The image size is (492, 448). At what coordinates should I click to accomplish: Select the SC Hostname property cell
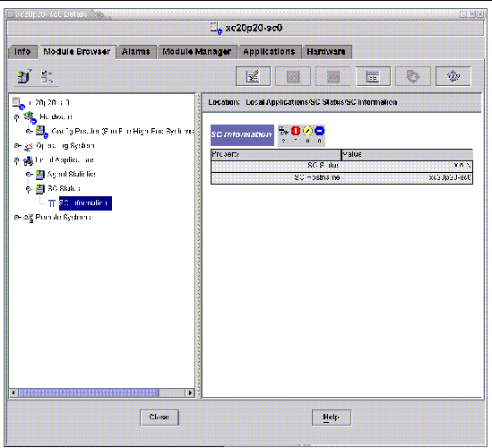[276, 178]
